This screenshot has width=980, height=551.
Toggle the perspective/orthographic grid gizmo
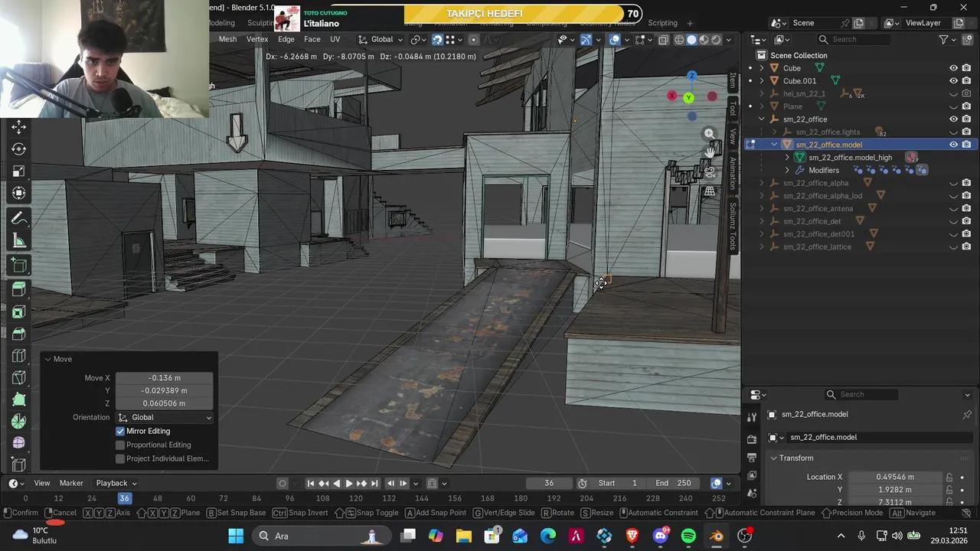click(710, 191)
